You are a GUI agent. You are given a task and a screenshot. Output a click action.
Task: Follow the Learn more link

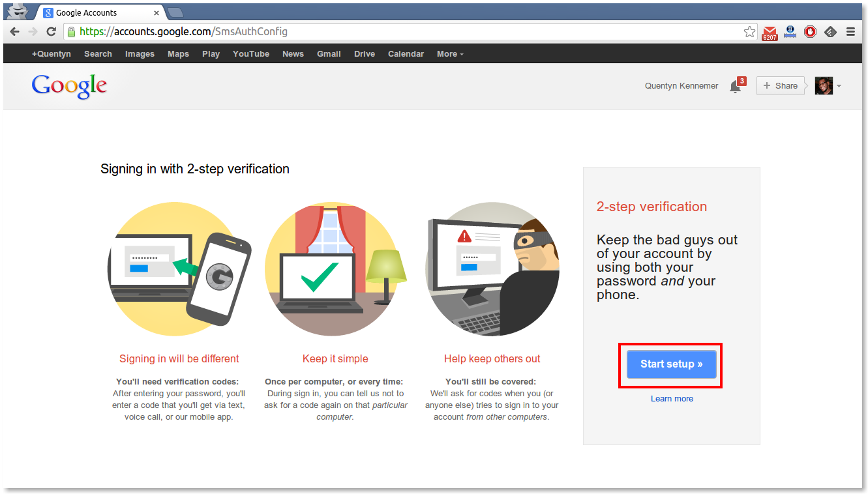(x=672, y=398)
